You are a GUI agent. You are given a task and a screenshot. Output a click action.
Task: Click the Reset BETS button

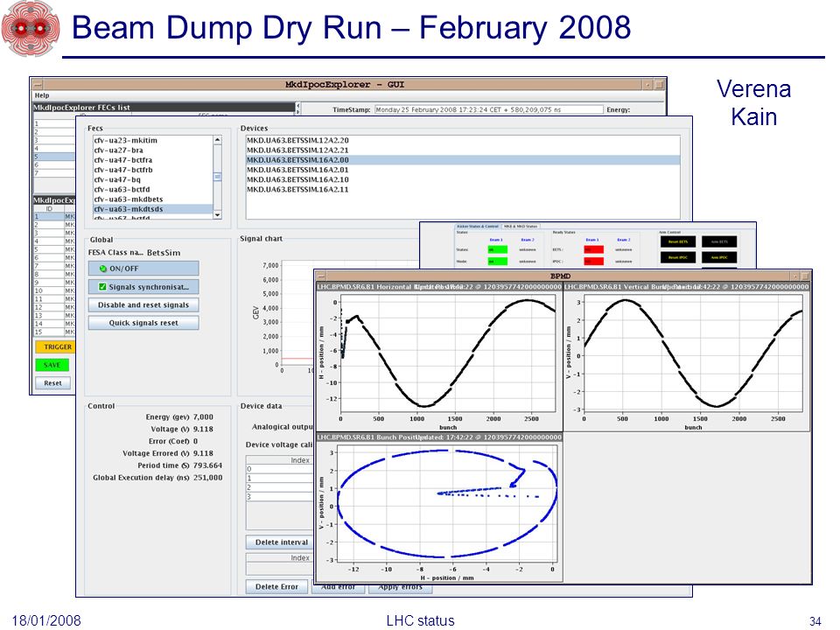click(x=677, y=241)
